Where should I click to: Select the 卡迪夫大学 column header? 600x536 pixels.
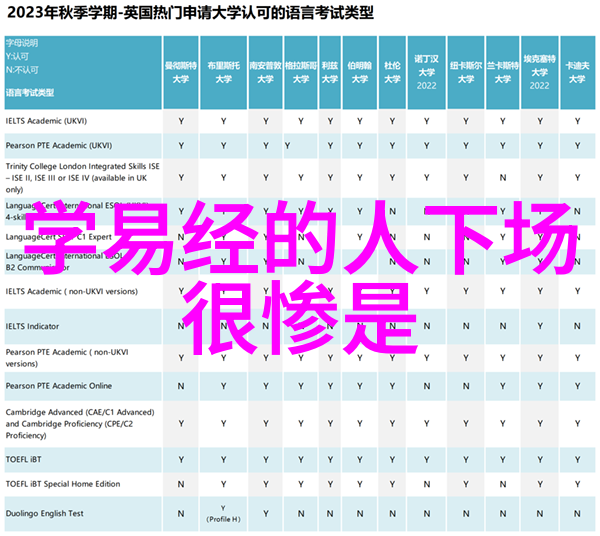coord(577,72)
